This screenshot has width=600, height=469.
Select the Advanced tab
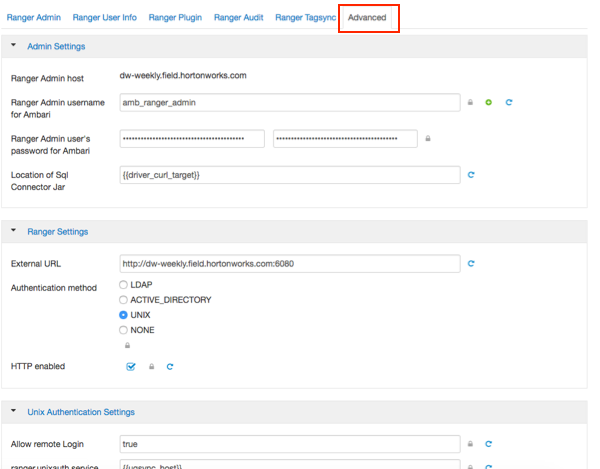pos(367,18)
